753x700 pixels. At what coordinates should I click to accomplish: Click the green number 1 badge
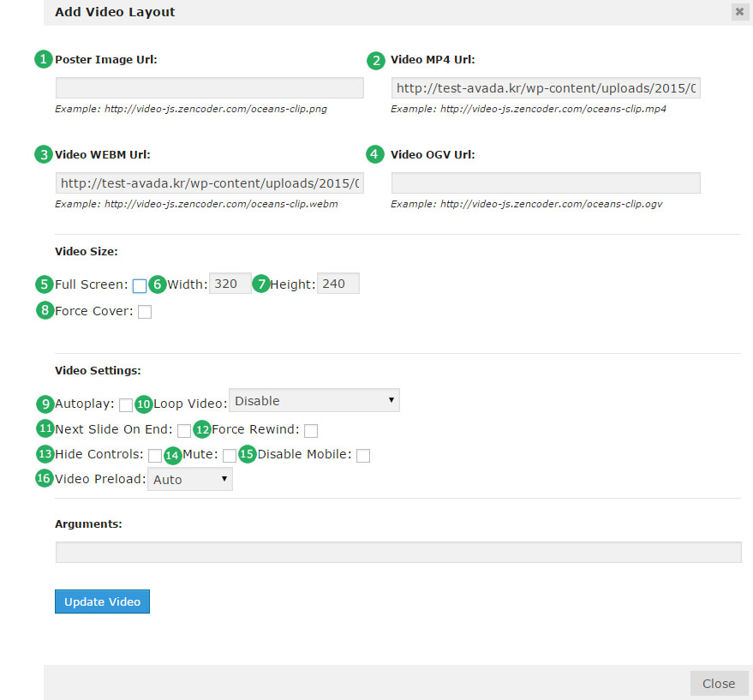(44, 60)
